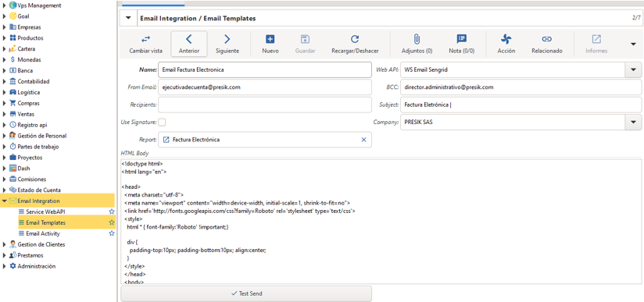
Task: Collapse the Email Integration tree node
Action: tap(4, 201)
